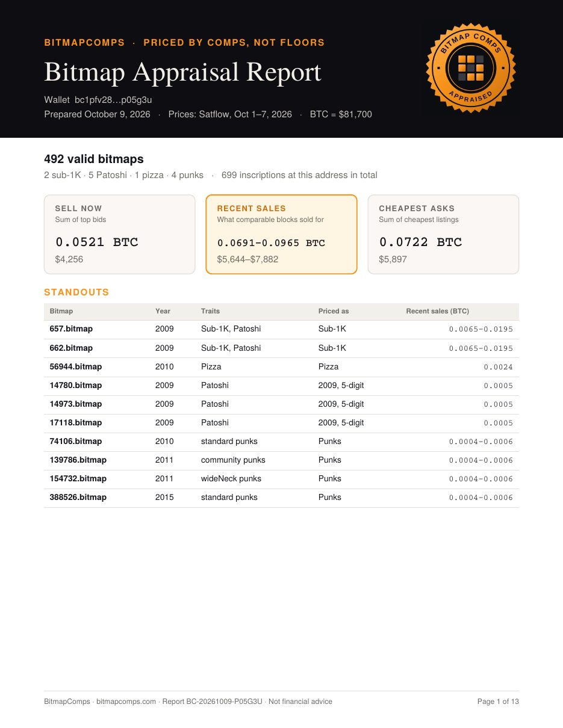Click 'What comparable blocks sold for' caption
The height and width of the screenshot is (728, 563).
pos(270,220)
